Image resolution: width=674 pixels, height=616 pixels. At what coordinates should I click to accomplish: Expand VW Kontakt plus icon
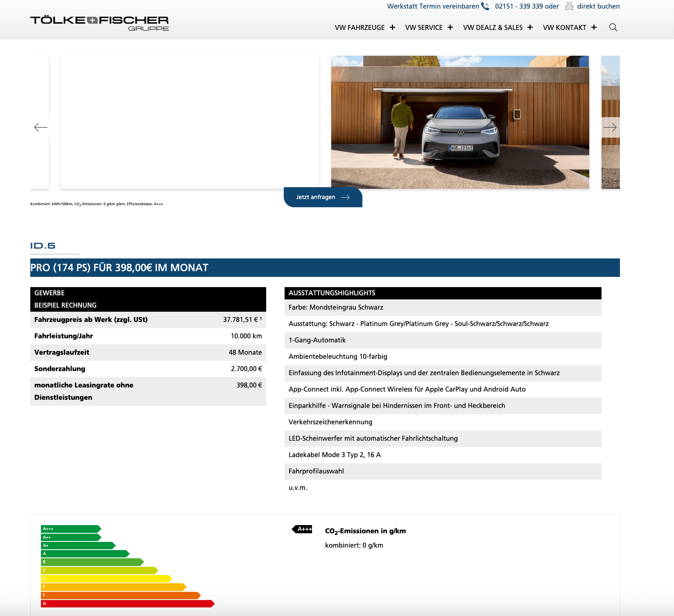(594, 27)
